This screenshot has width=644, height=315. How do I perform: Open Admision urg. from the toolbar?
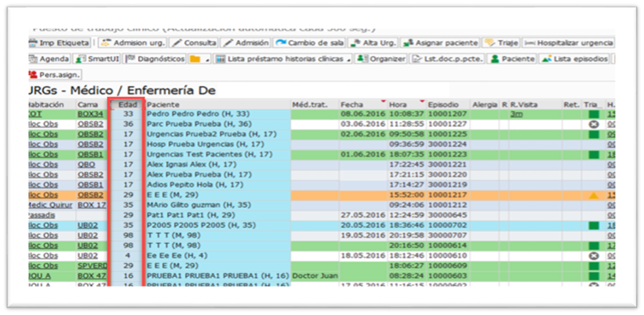[x=133, y=43]
